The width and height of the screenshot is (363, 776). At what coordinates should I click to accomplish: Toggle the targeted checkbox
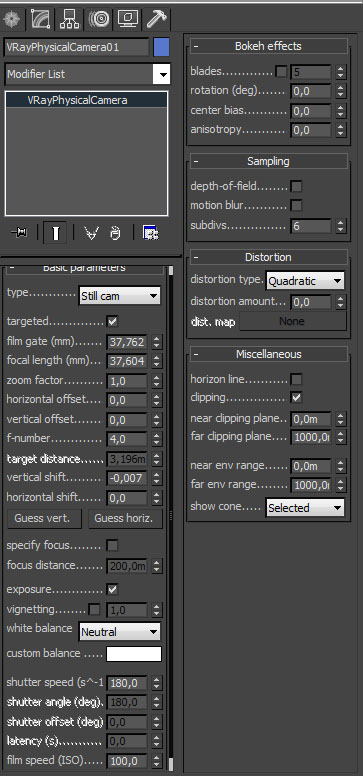112,322
